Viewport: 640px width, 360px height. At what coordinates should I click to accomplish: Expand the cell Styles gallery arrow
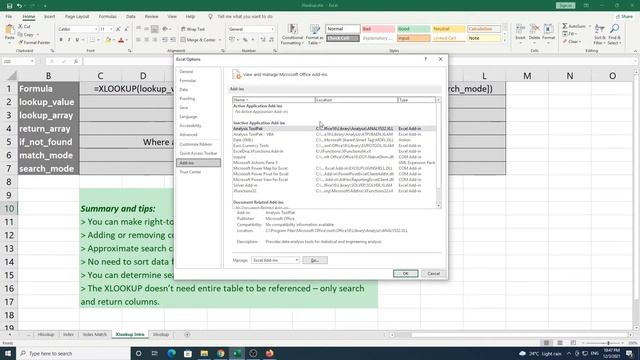point(505,41)
